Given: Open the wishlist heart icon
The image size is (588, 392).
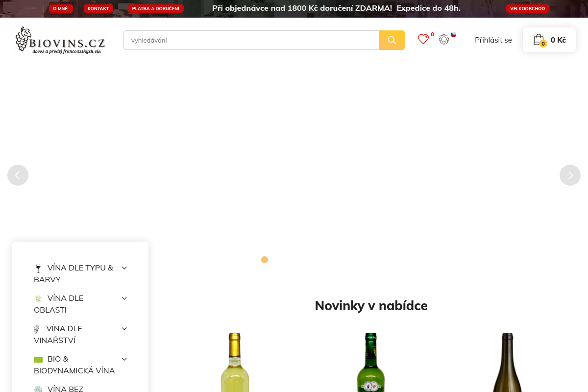Looking at the screenshot, I should click(423, 39).
